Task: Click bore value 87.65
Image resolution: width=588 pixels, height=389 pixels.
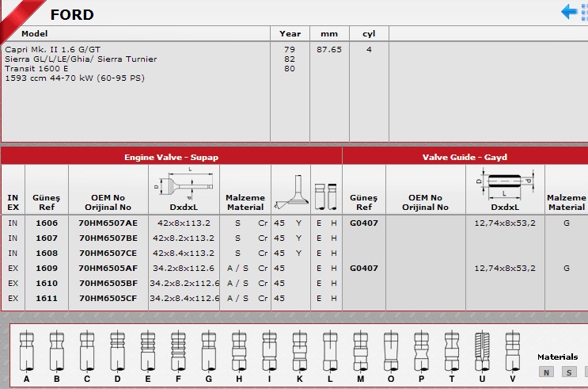Action: click(329, 50)
